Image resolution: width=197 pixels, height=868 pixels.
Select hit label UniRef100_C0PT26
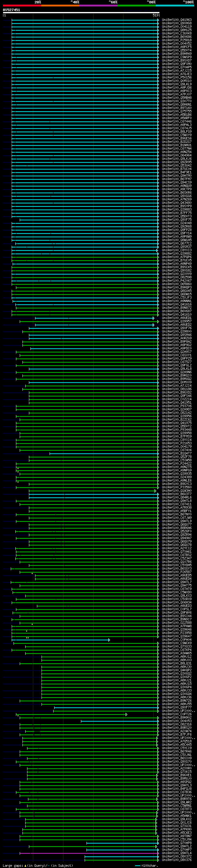click(x=176, y=714)
